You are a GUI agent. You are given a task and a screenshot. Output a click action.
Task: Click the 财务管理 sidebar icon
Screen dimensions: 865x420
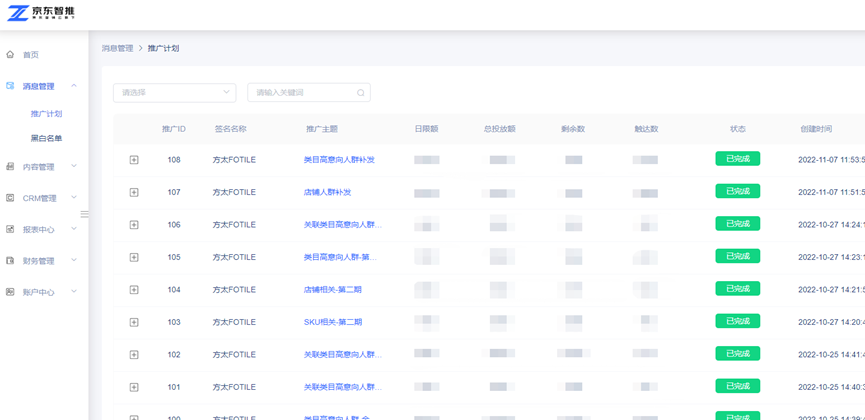pos(11,261)
